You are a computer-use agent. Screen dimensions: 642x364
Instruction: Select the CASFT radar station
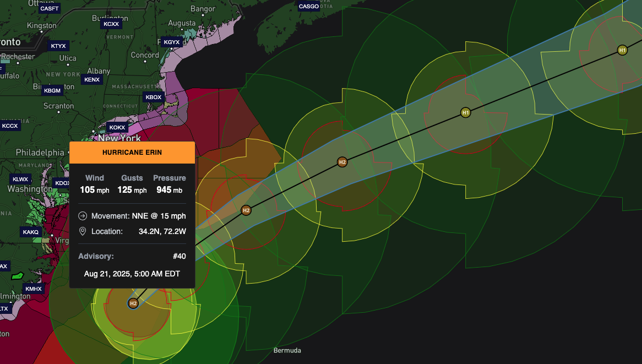pyautogui.click(x=50, y=8)
